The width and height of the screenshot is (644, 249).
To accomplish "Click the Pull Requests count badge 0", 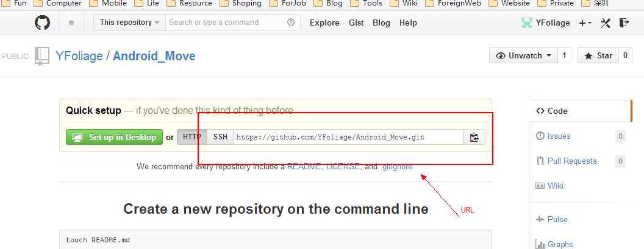I will [620, 161].
